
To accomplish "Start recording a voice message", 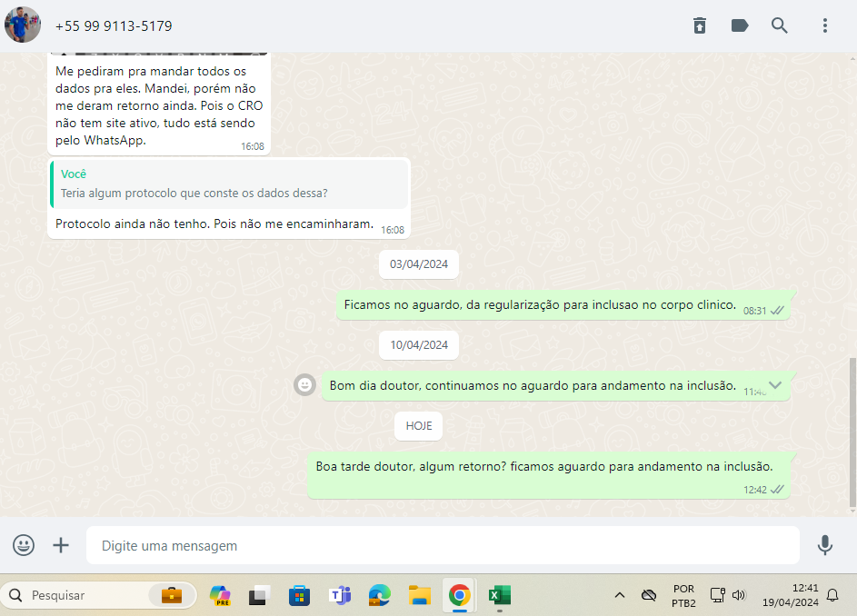I will pos(825,545).
